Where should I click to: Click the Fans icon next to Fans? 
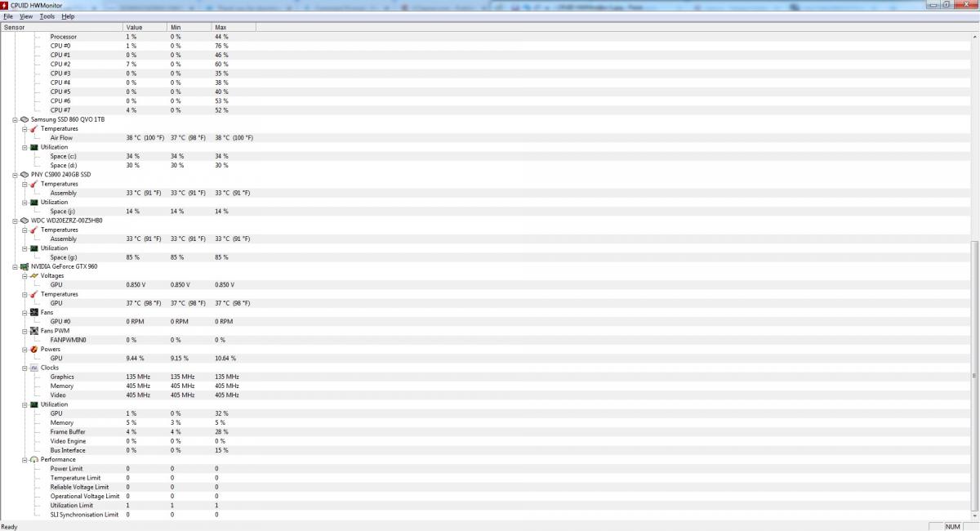click(x=34, y=312)
